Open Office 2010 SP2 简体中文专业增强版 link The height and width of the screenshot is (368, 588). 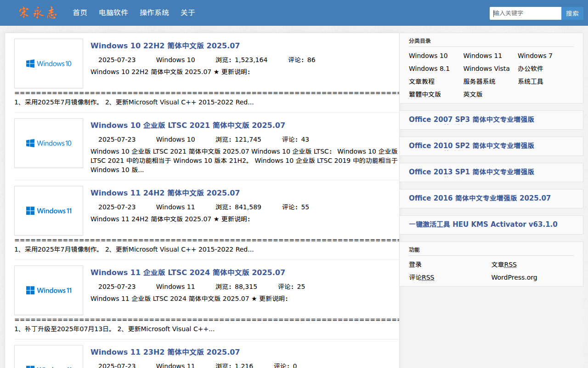coord(471,146)
